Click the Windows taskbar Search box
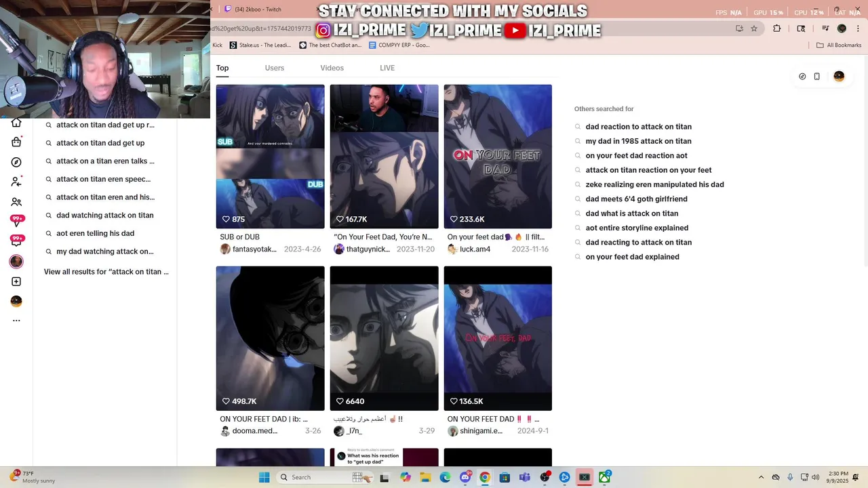 pos(325,477)
